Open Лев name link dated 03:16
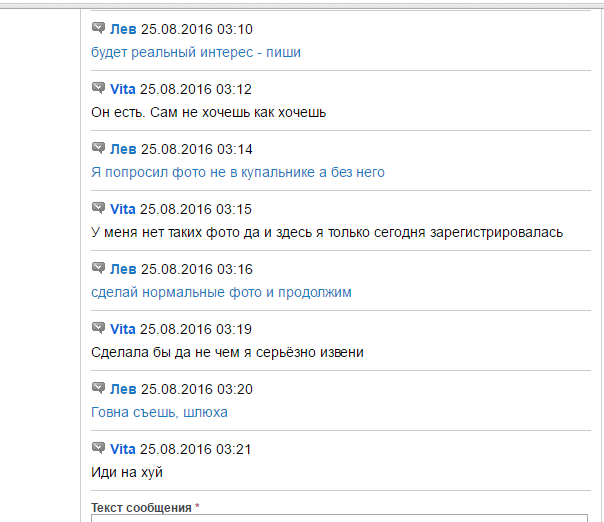The height and width of the screenshot is (522, 604). click(x=123, y=269)
